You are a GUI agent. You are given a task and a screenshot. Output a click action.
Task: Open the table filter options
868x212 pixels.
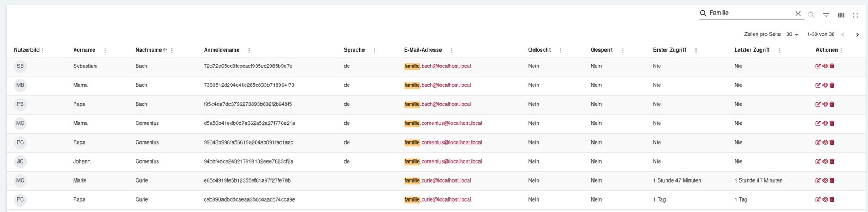click(826, 15)
